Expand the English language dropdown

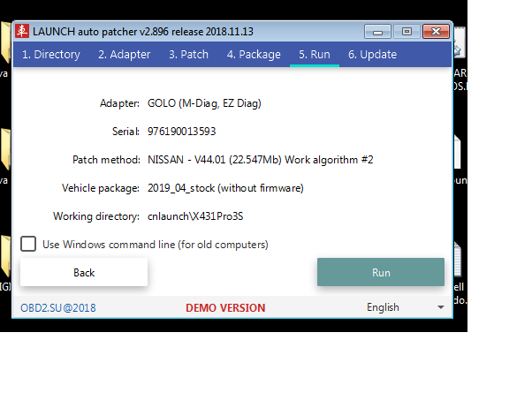point(440,307)
